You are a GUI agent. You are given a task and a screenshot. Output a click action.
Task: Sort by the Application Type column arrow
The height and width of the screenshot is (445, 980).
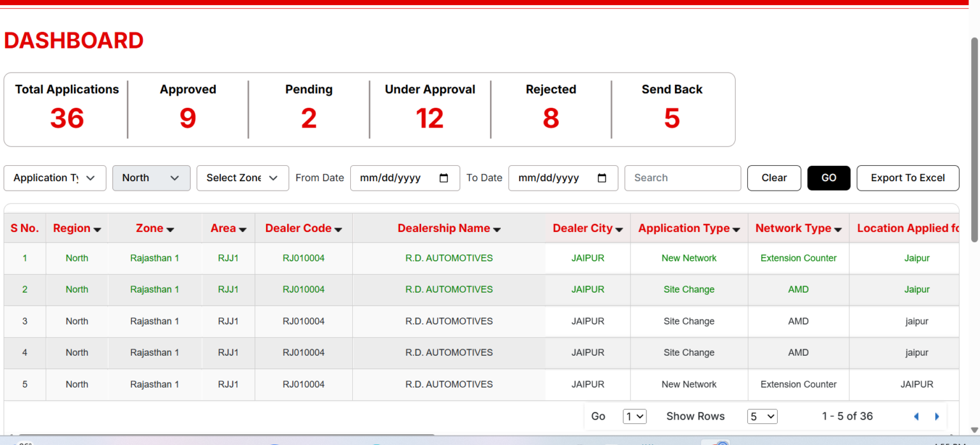pos(736,230)
